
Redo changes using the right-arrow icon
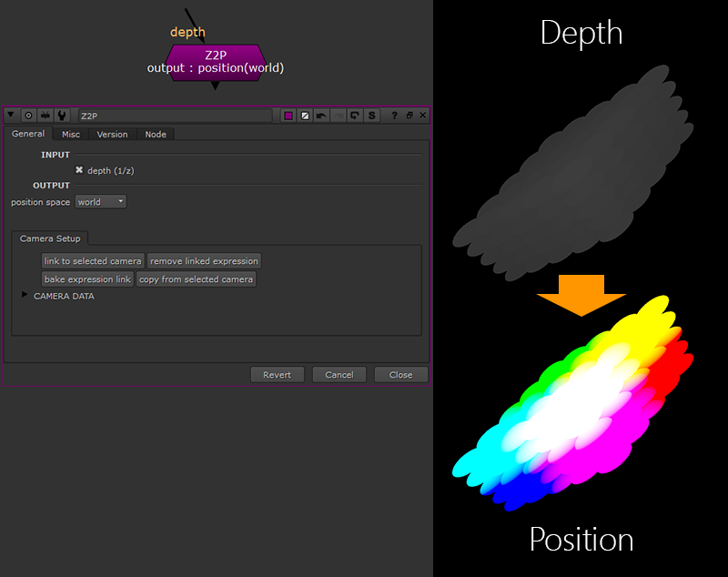tap(337, 115)
